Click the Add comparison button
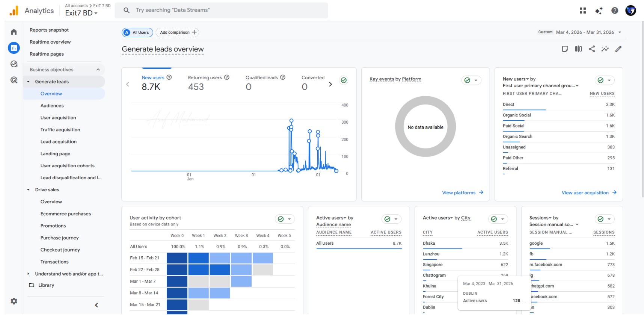The image size is (644, 315). coord(178,32)
